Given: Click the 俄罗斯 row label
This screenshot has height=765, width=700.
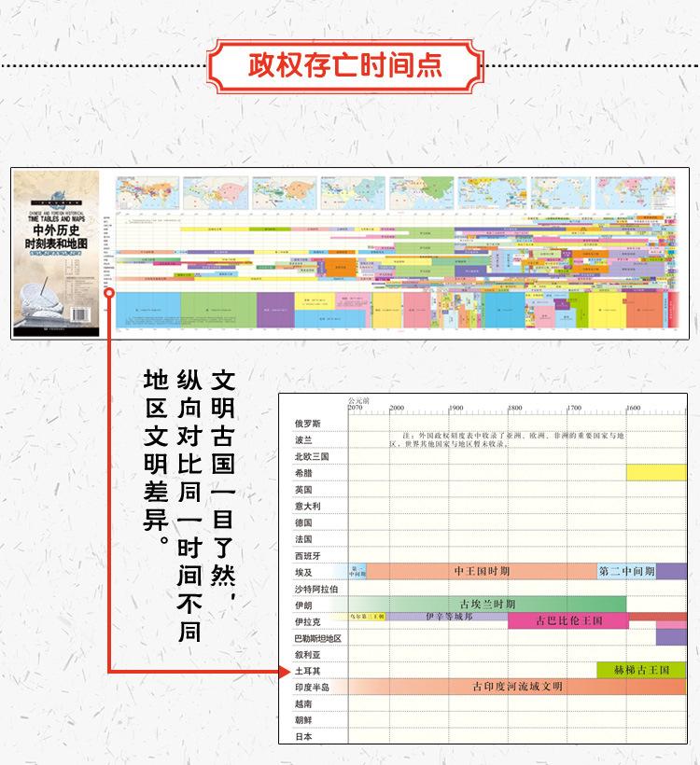Looking at the screenshot, I should (308, 424).
